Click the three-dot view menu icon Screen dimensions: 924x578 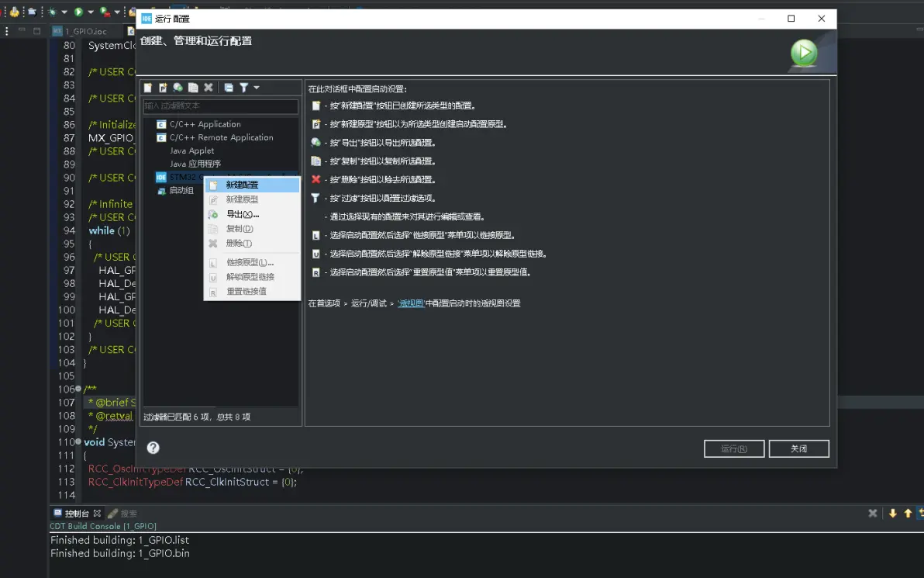click(6, 31)
